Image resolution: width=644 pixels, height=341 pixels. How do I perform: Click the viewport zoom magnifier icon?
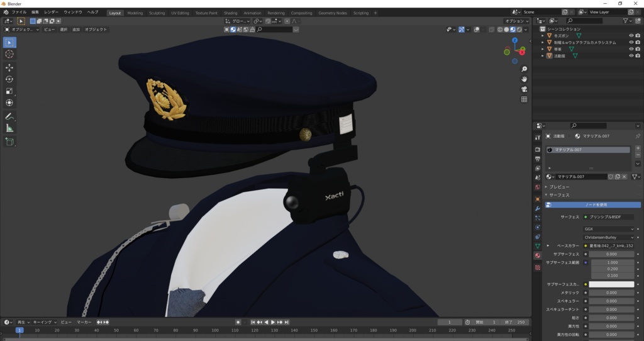[x=524, y=69]
